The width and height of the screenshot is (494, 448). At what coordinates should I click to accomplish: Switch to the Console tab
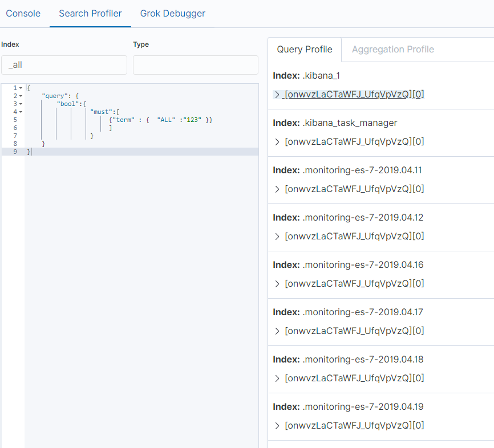23,14
